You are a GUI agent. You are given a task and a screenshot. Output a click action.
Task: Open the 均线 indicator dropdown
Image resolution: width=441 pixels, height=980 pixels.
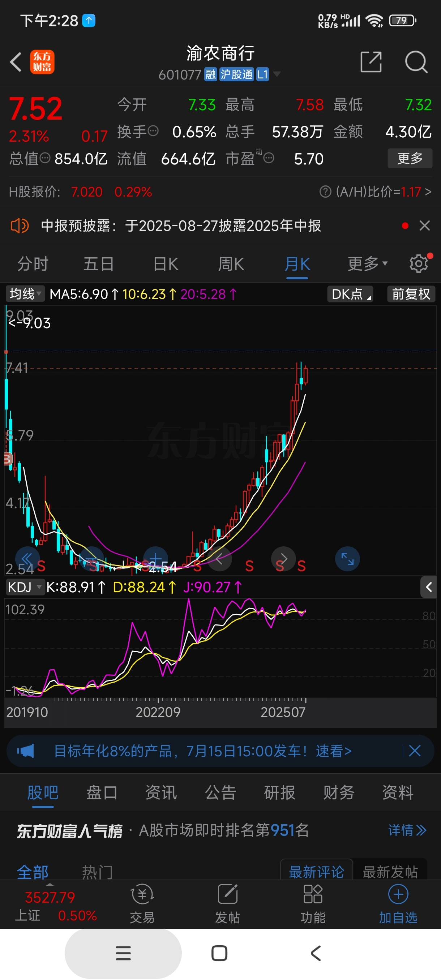coord(25,294)
